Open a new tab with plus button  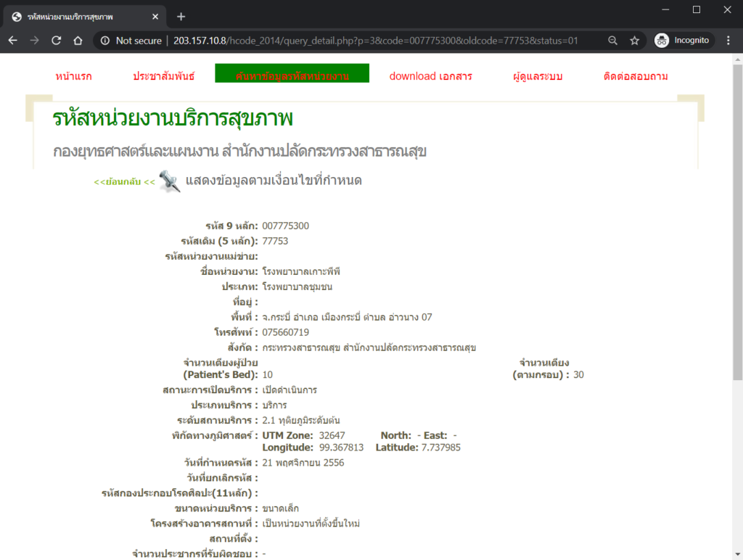(181, 16)
